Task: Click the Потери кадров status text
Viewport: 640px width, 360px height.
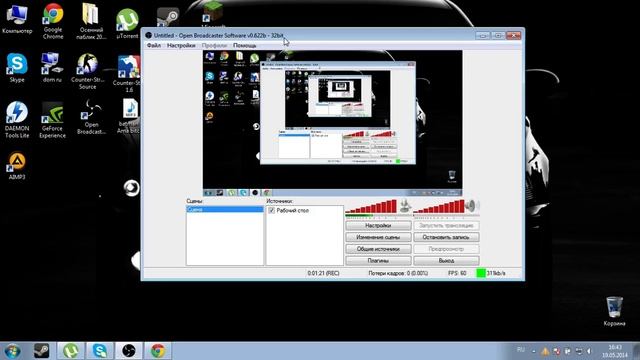Action: [398, 273]
